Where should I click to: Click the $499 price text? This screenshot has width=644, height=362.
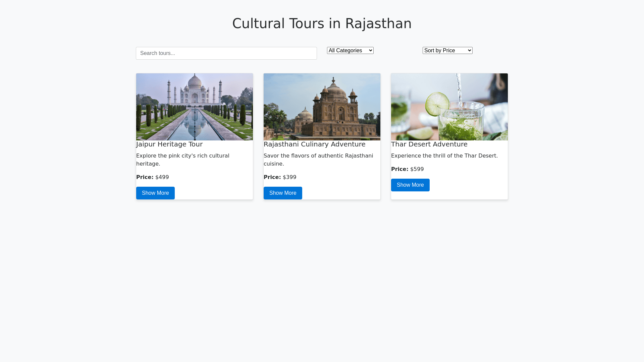162,177
